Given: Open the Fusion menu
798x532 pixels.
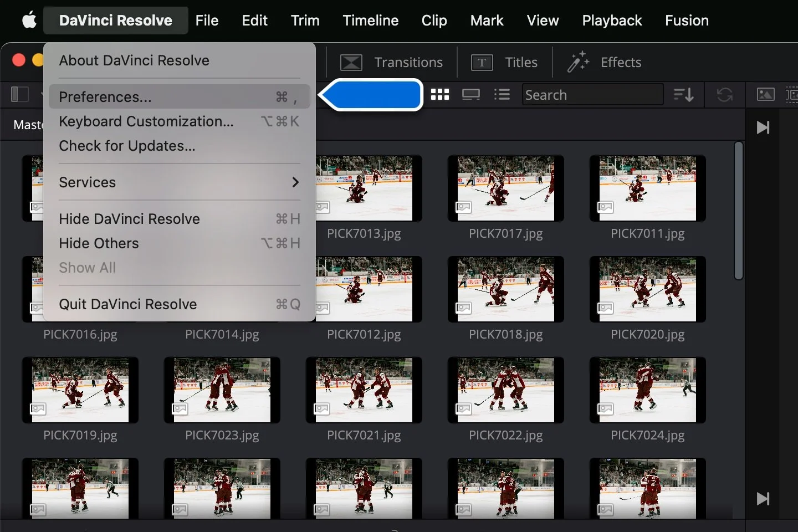Looking at the screenshot, I should click(687, 21).
